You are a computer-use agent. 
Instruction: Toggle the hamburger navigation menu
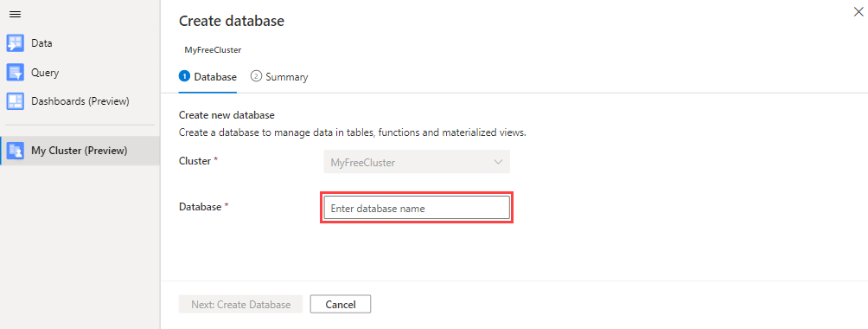15,15
